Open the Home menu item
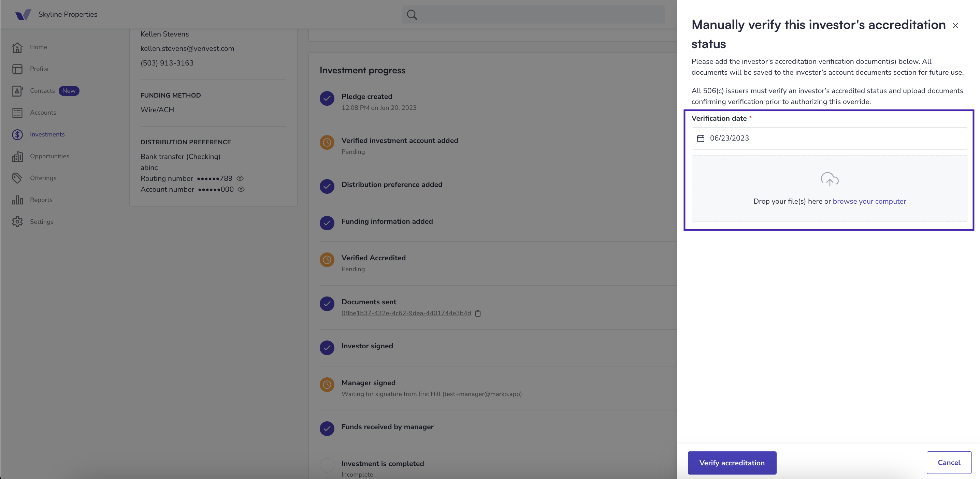The image size is (980, 479). click(x=39, y=47)
